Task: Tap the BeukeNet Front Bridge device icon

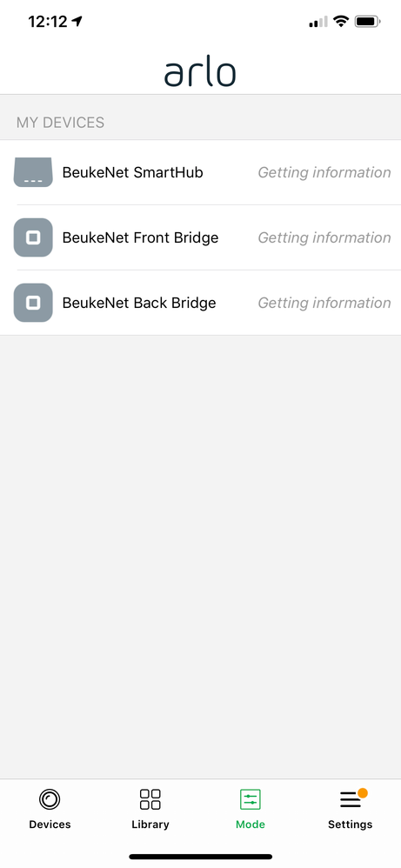Action: [x=33, y=237]
